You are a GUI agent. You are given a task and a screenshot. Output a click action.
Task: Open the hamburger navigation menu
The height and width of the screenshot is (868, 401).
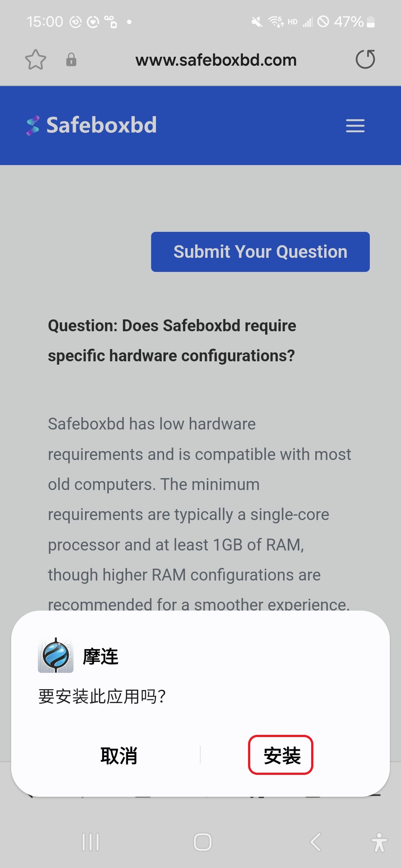coord(355,126)
